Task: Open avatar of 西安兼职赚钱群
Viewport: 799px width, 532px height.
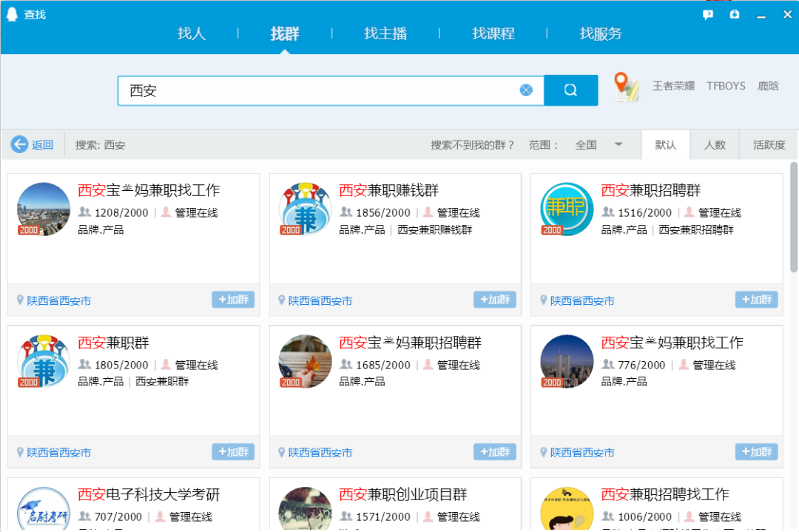Action: tap(305, 209)
